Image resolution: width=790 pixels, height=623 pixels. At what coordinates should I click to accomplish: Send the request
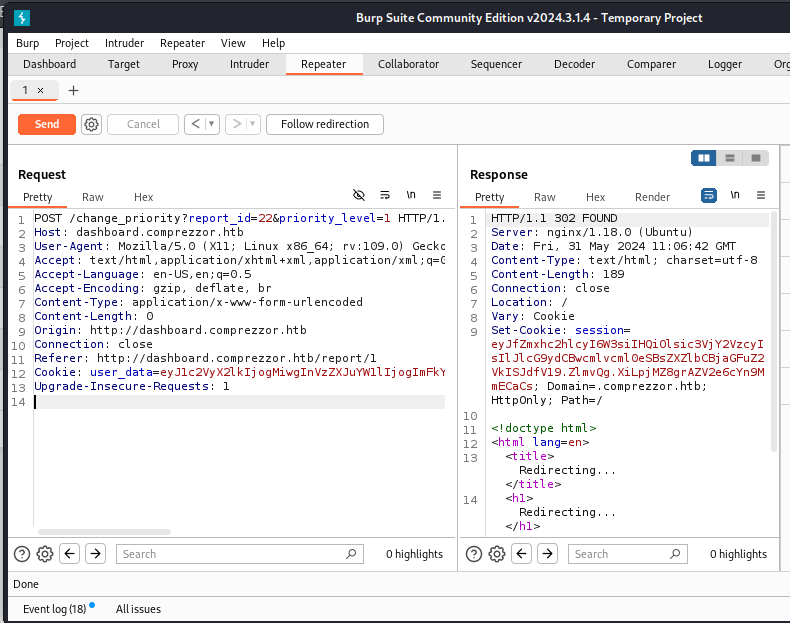47,124
